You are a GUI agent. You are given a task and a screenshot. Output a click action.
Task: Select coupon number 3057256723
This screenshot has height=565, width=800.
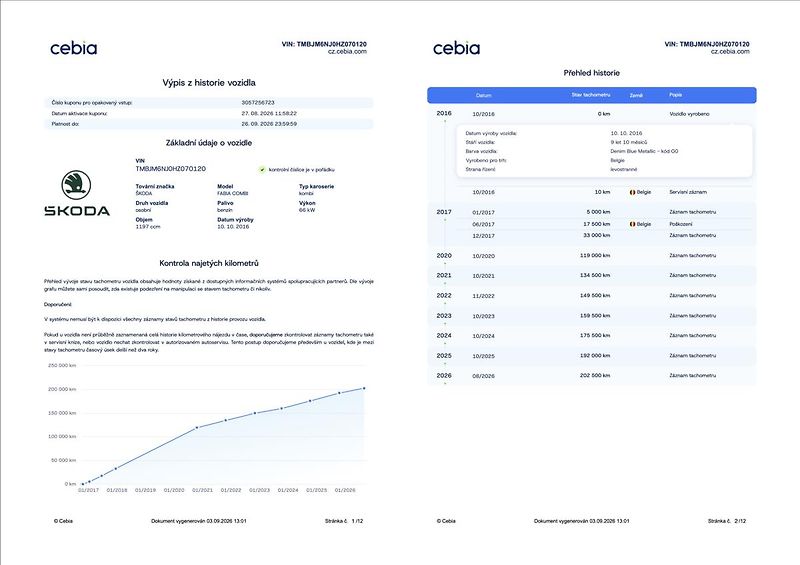(x=258, y=103)
